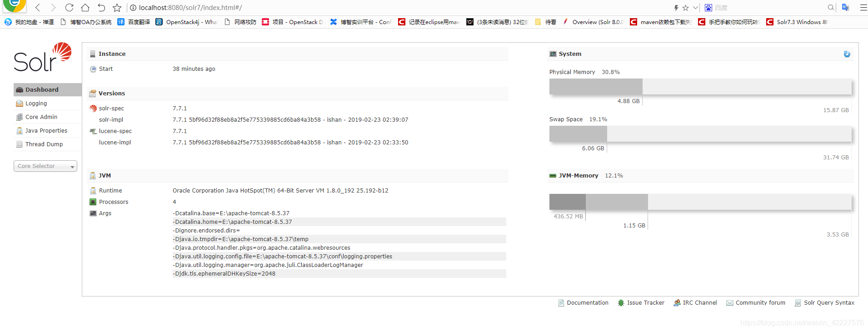This screenshot has height=331, width=868.
Task: Click the solr-spec icon
Action: click(93, 109)
